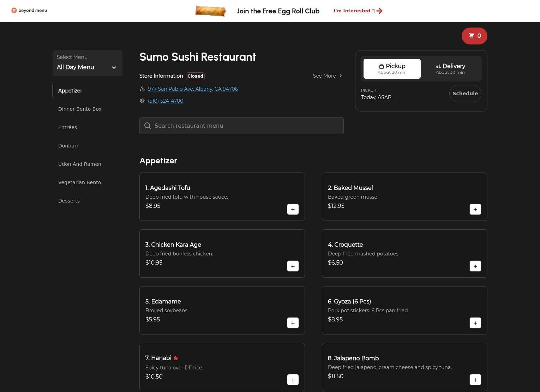Add Baked Mussel using plus icon
This screenshot has height=392, width=540.
tap(475, 209)
